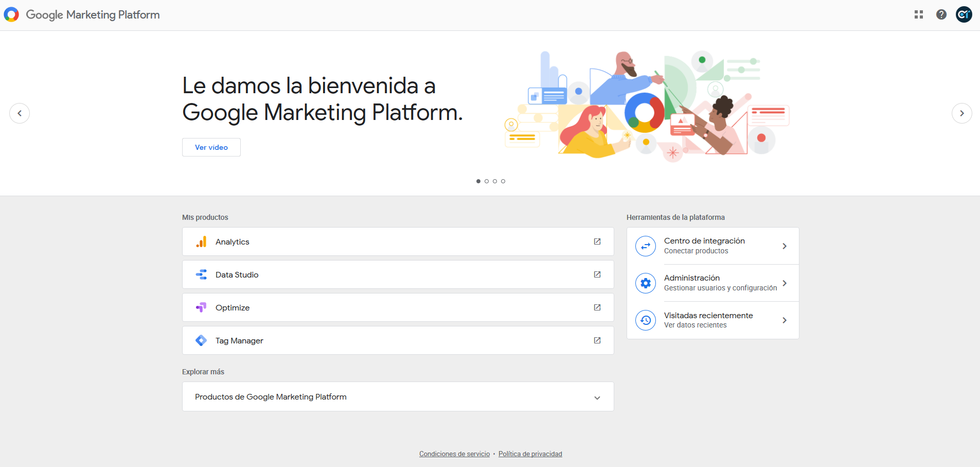Viewport: 980px width, 467px height.
Task: Advance the carousel with the right arrow
Action: 961,113
